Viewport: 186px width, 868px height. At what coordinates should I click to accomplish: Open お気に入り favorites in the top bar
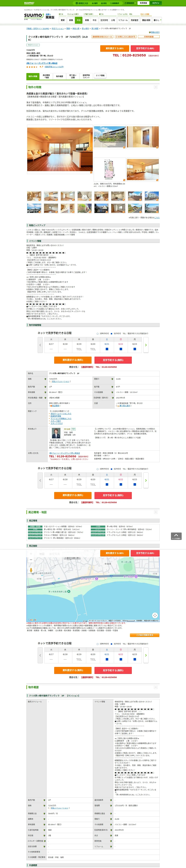[82, 3]
